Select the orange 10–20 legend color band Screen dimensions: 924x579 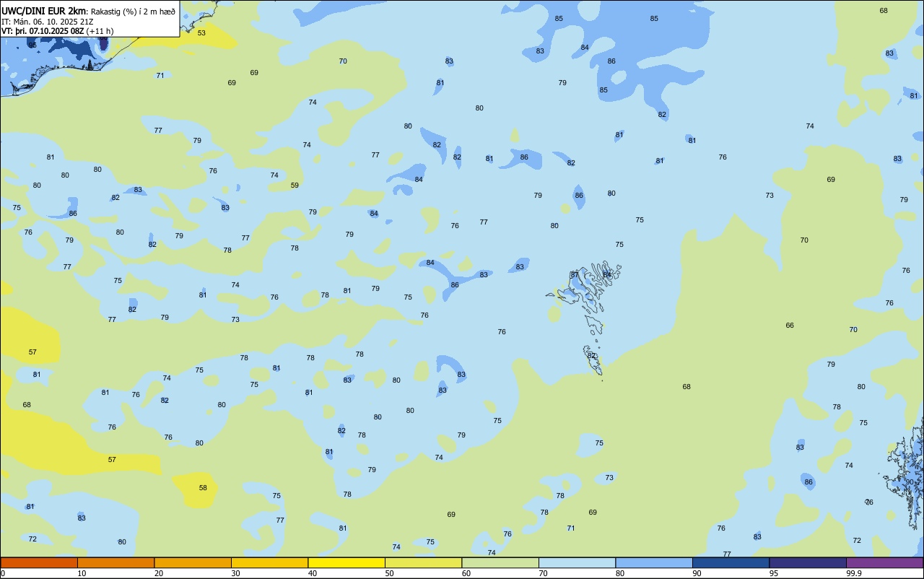coord(115,562)
